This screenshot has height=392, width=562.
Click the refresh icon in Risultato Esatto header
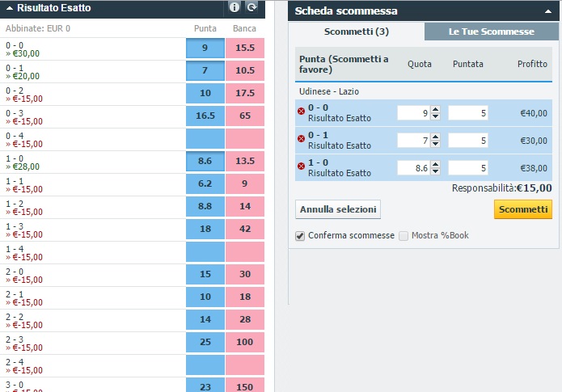[252, 7]
